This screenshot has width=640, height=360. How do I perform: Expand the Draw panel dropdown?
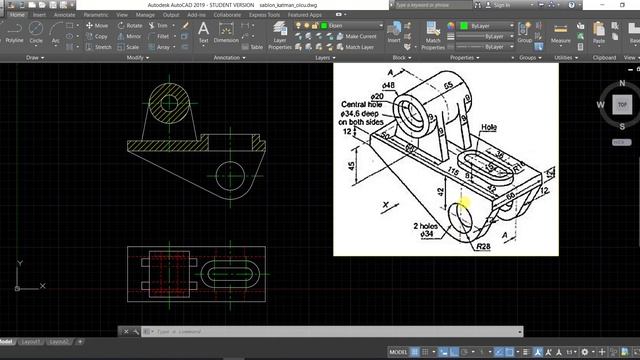coord(35,58)
